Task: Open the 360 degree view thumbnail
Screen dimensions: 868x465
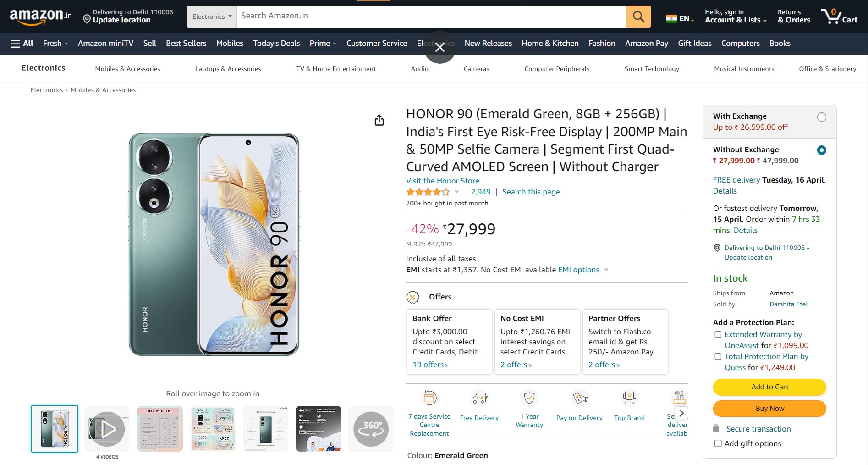Action: point(371,428)
